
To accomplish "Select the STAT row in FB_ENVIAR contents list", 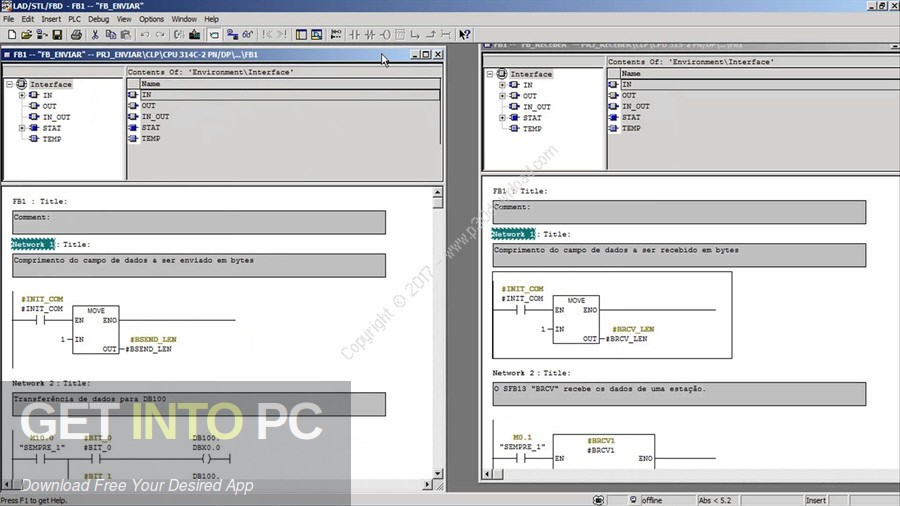I will 284,127.
